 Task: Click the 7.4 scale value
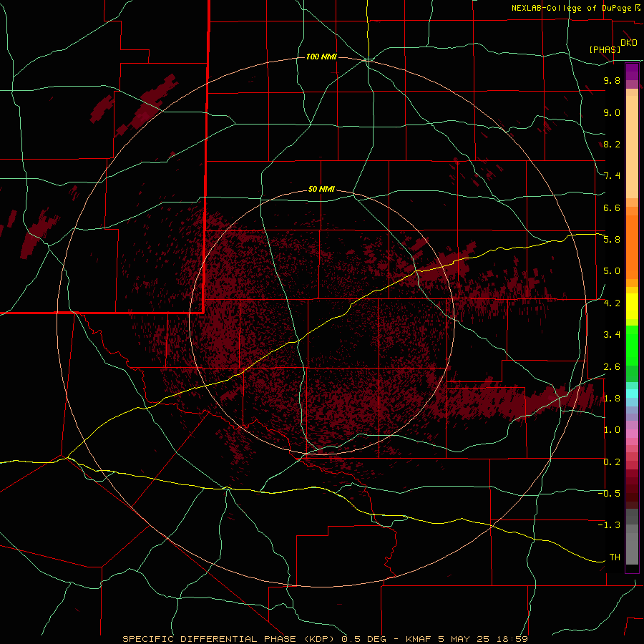click(612, 176)
